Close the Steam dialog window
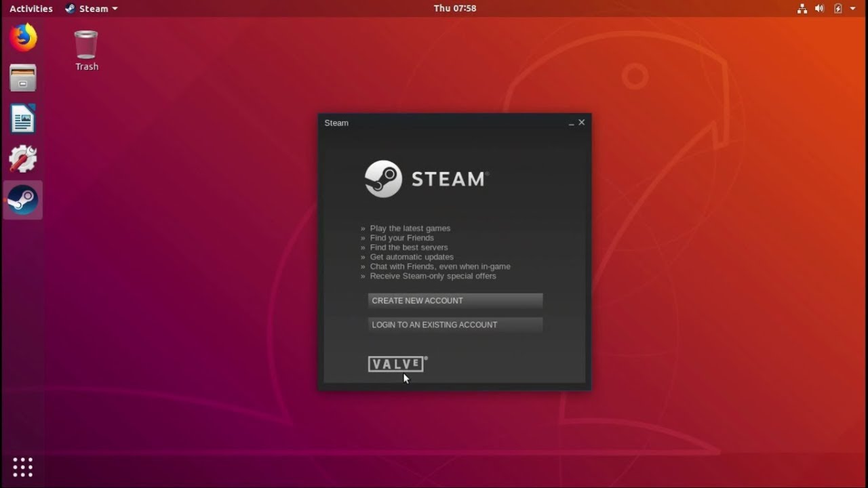The image size is (868, 488). pos(582,123)
